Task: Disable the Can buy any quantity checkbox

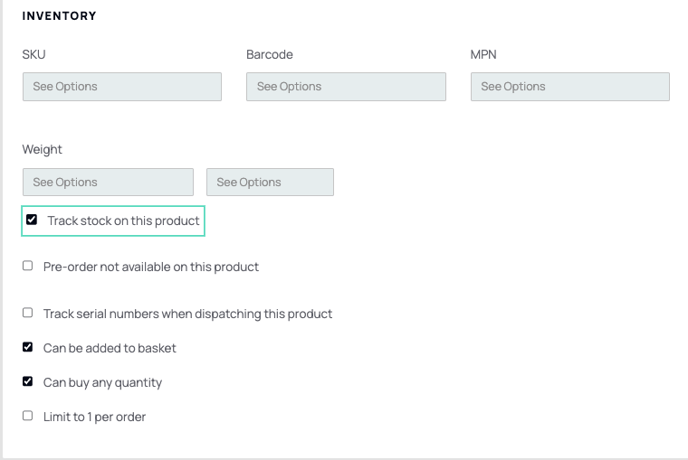Action: point(28,381)
